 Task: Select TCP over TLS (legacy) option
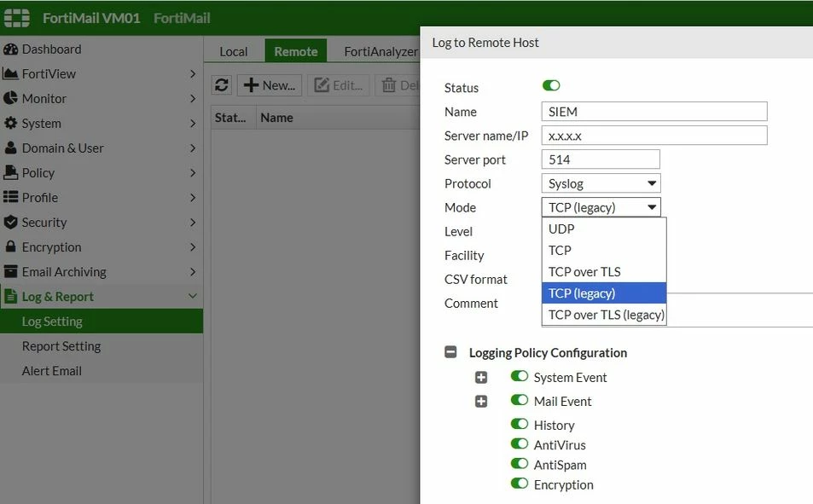point(604,315)
